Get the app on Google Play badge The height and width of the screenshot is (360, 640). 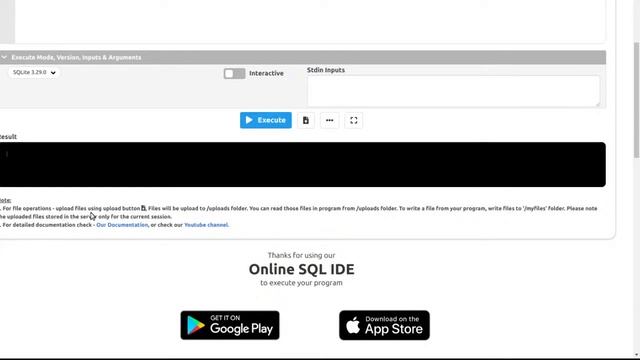pos(230,325)
